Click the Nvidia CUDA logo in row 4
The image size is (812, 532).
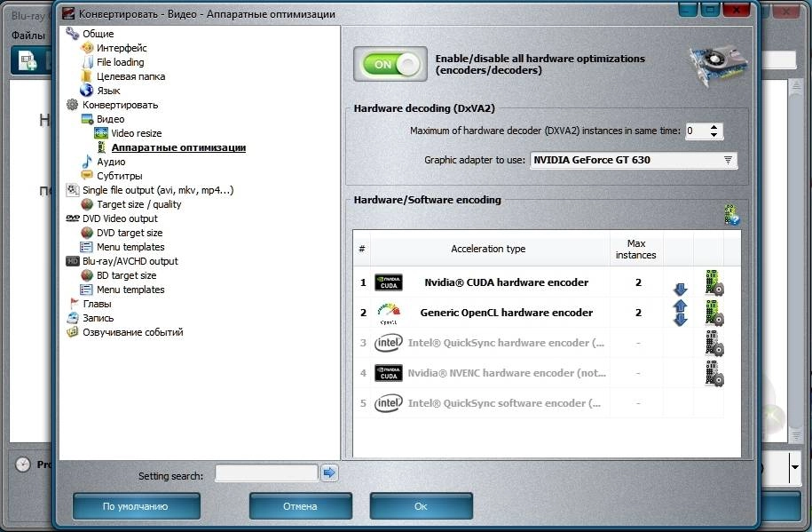389,373
